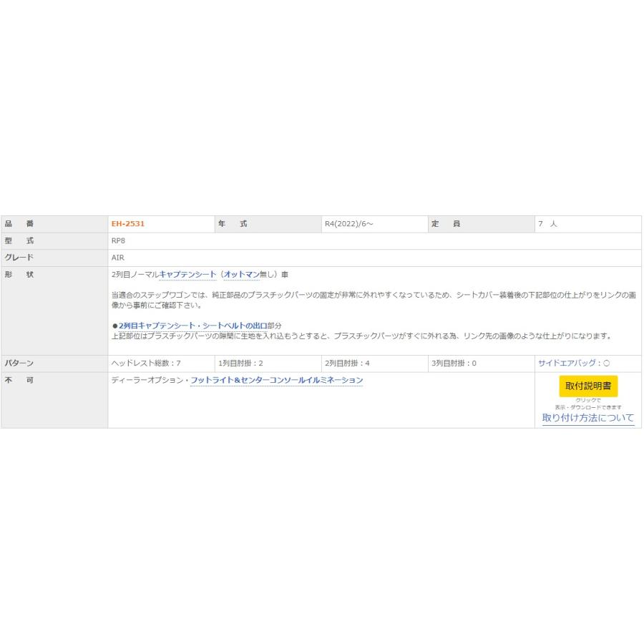Click 1列目肘掛：2 cell
This screenshot has height=644, width=644.
tap(268, 364)
